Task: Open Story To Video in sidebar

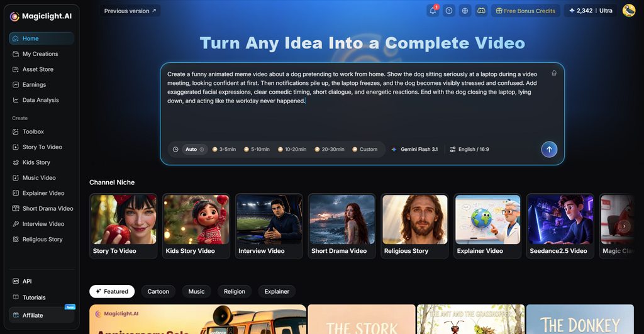Action: click(x=41, y=147)
